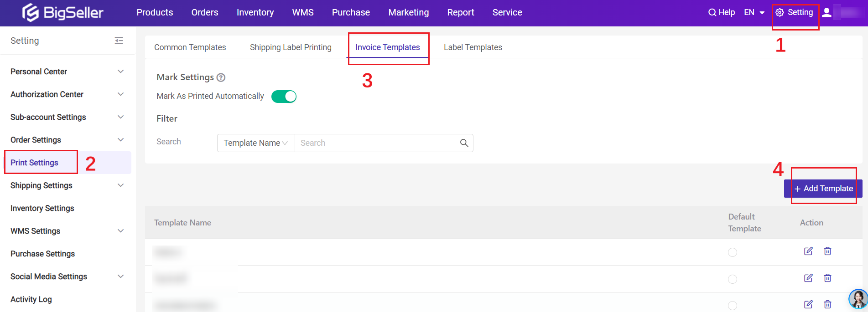Collapse the Setting sidebar menu icon

pos(119,41)
